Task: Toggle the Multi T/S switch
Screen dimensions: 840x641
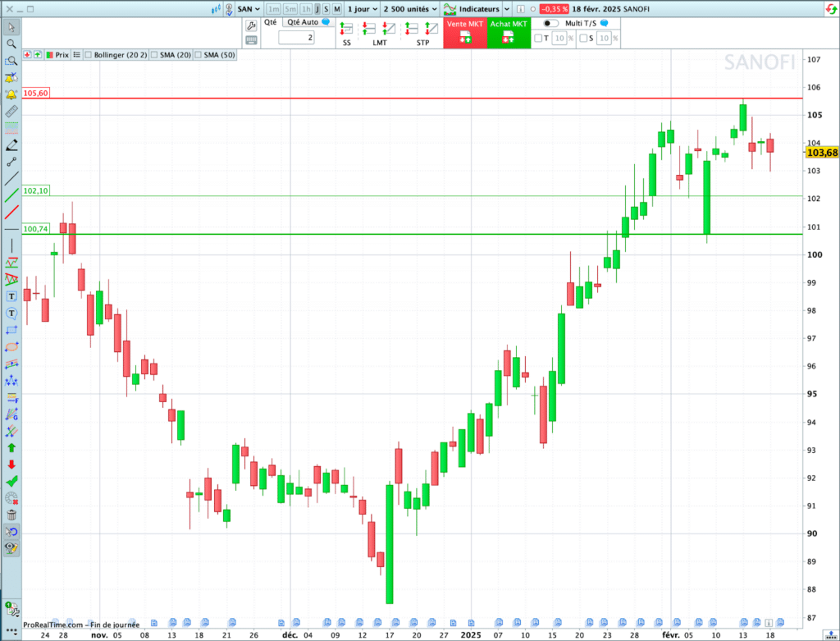Action: 550,23
